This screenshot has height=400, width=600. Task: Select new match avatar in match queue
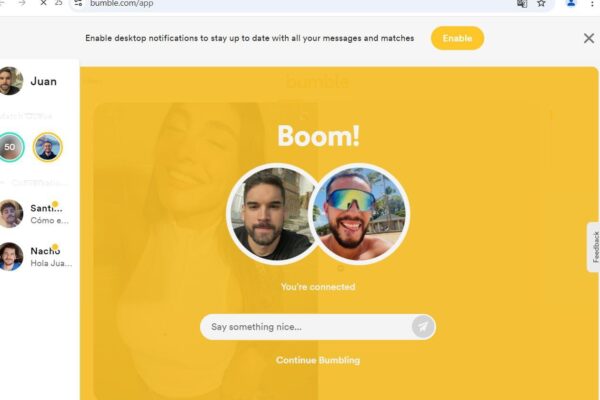(x=47, y=147)
